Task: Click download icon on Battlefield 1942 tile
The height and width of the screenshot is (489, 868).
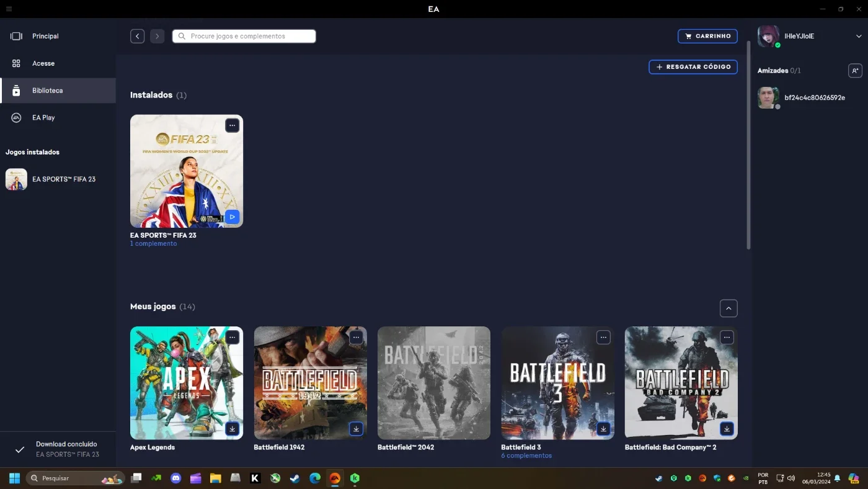Action: pos(356,429)
